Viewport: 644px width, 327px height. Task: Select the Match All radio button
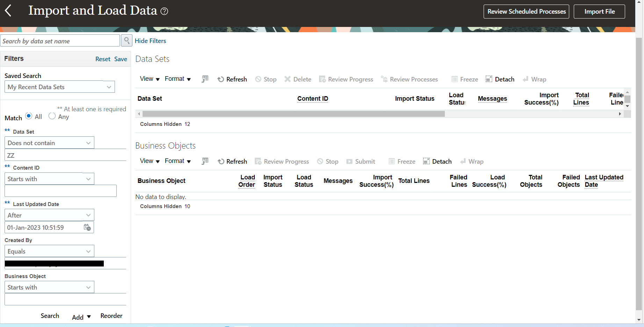point(28,116)
